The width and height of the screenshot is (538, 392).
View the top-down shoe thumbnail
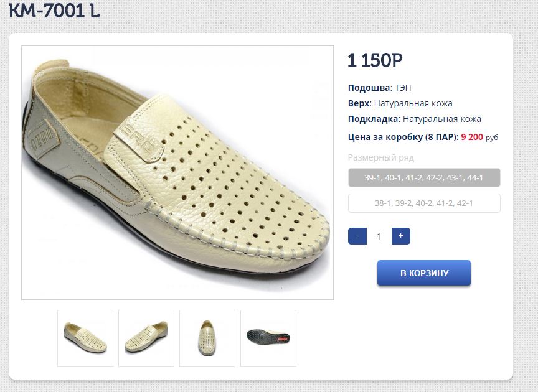207,338
